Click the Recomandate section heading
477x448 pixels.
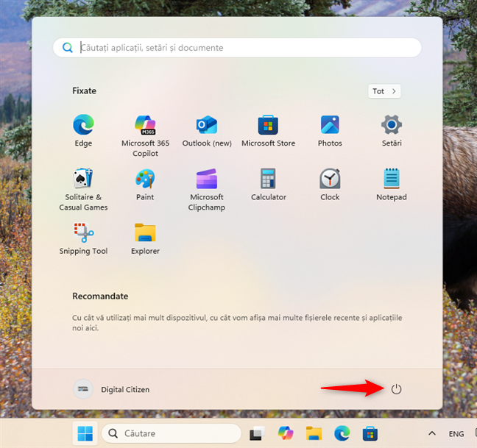(x=100, y=296)
